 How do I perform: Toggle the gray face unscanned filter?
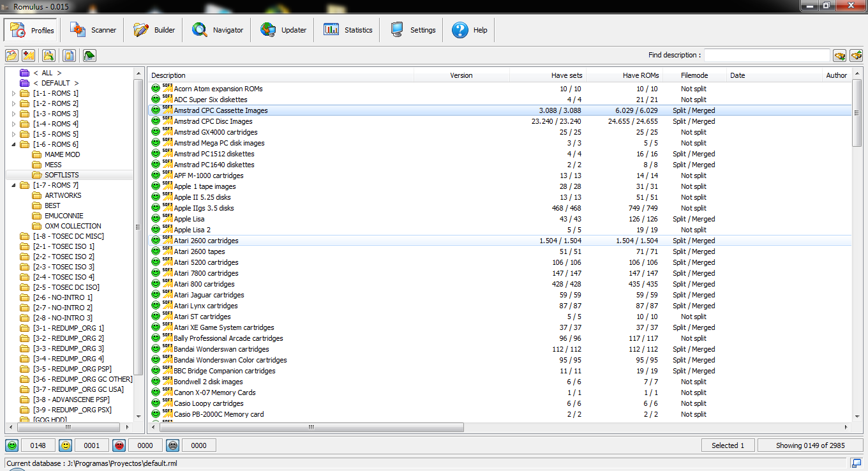172,445
